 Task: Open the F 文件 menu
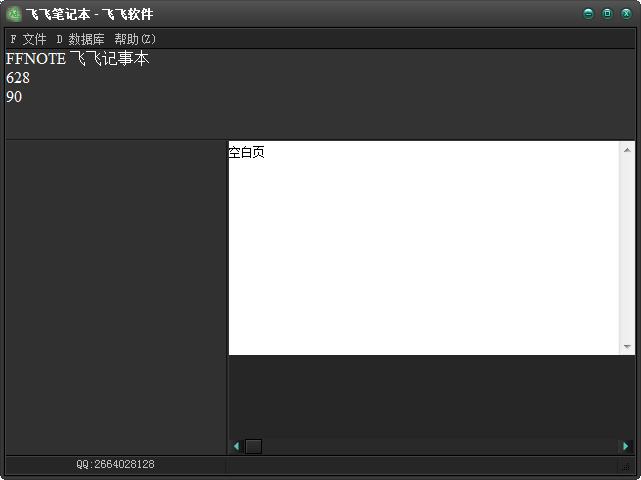point(28,39)
